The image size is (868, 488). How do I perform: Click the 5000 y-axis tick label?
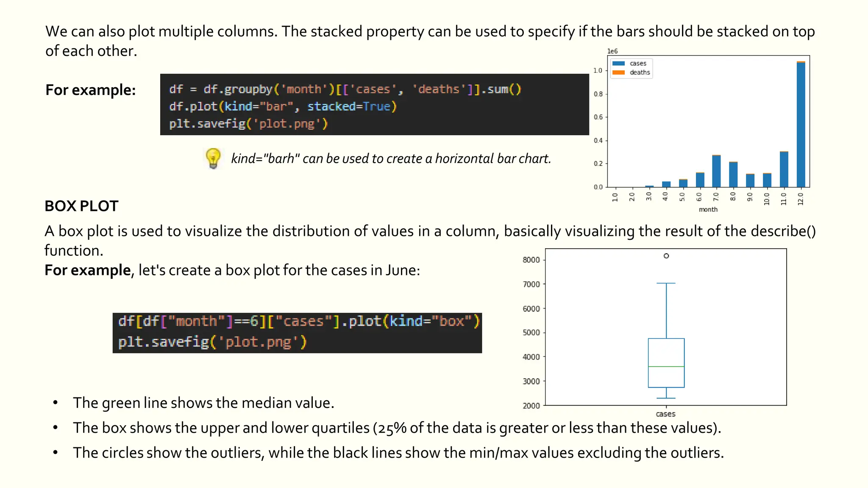(531, 333)
